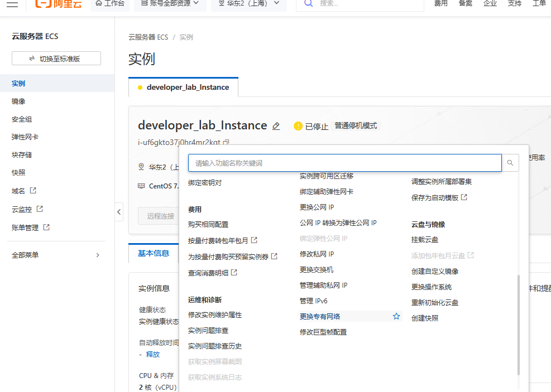Open the hamburger navigation menu
The height and width of the screenshot is (392, 551).
[x=12, y=4]
